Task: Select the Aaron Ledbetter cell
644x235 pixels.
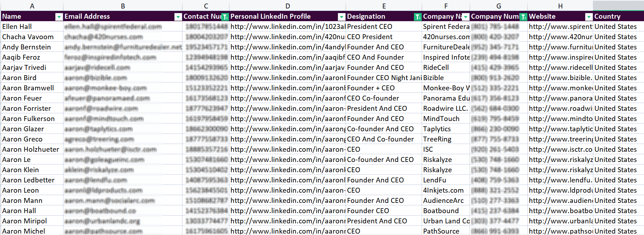Action: [x=32, y=180]
